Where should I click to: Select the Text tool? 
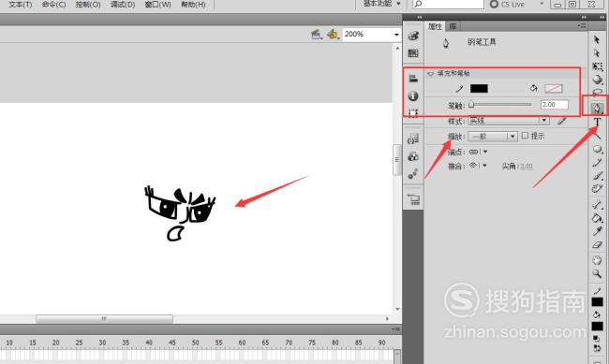coord(597,122)
